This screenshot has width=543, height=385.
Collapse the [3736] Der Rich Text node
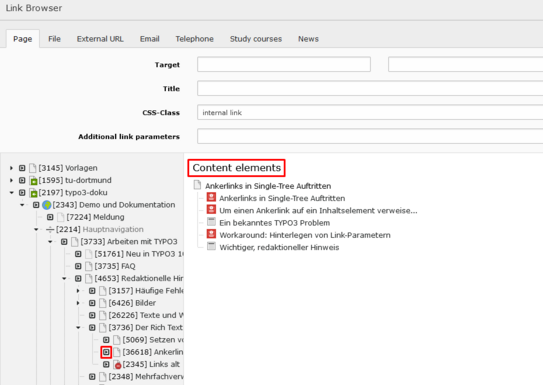[x=78, y=328]
